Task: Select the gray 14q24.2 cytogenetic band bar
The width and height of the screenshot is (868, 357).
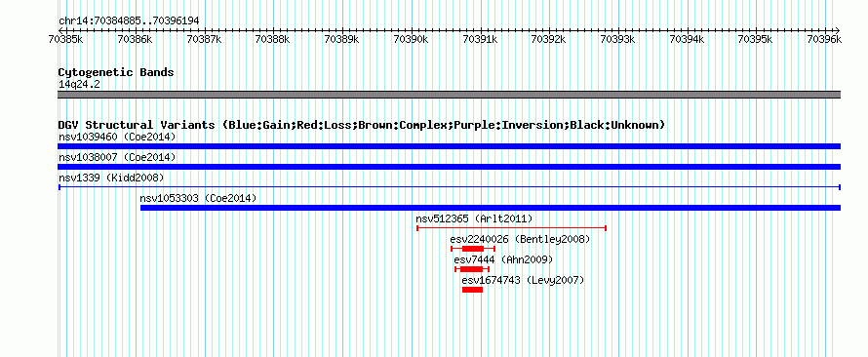Action: (x=449, y=95)
